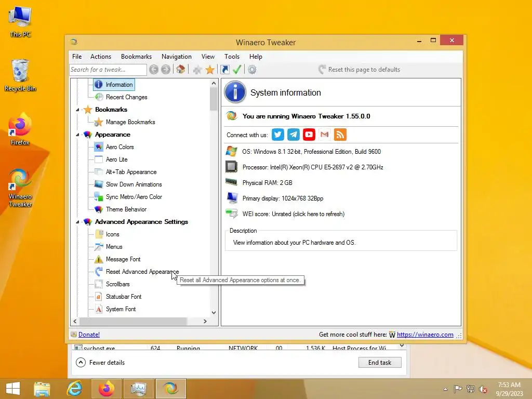Open the Telegram channel icon
Screen dimensions: 532x399
click(x=294, y=135)
